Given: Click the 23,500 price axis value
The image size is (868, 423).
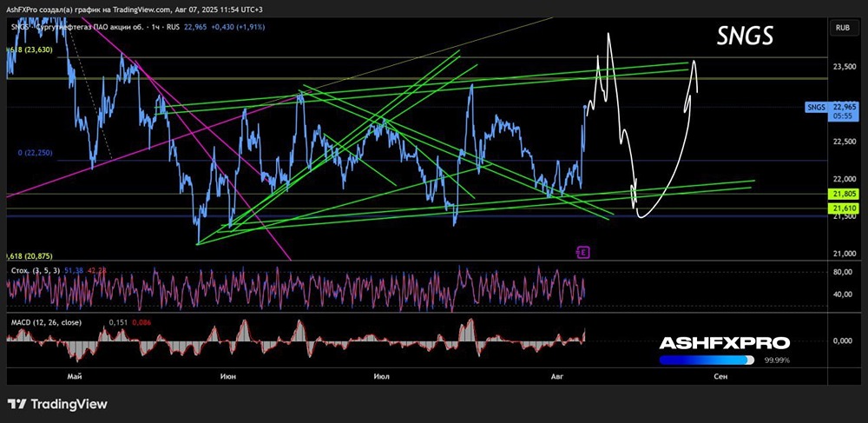Looking at the screenshot, I should tap(845, 67).
